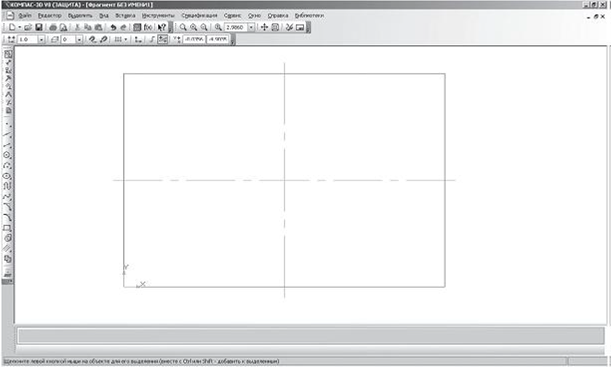Click the layer number field showing 0
This screenshot has height=367, width=611.
pos(68,39)
